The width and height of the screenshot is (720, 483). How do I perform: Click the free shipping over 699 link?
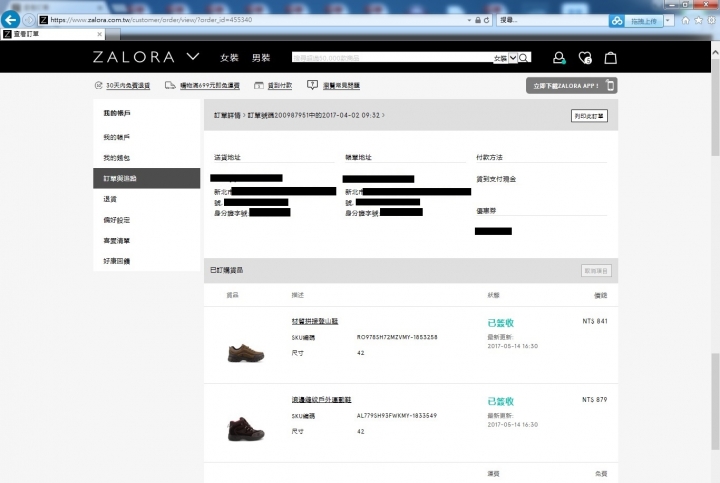pos(210,85)
